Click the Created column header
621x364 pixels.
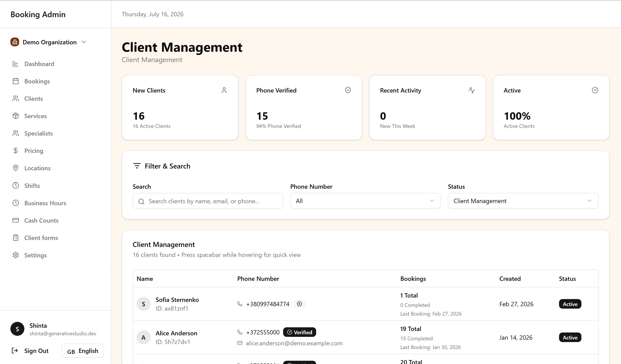(x=510, y=279)
